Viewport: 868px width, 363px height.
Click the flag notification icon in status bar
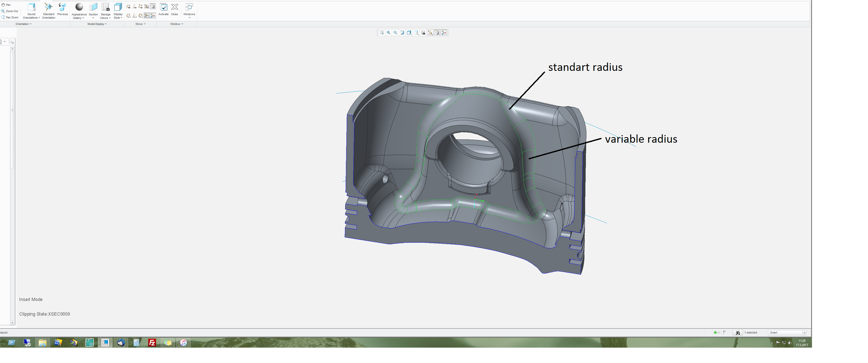724,332
